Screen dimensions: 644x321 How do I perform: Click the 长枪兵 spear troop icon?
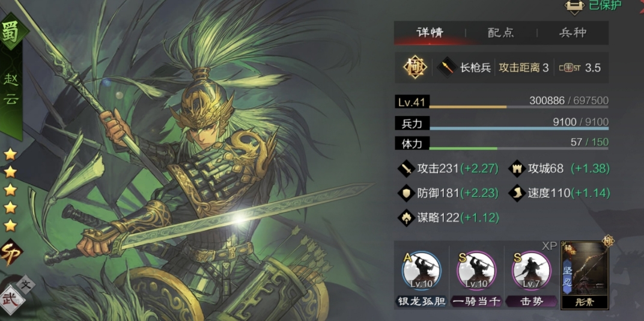tap(448, 68)
